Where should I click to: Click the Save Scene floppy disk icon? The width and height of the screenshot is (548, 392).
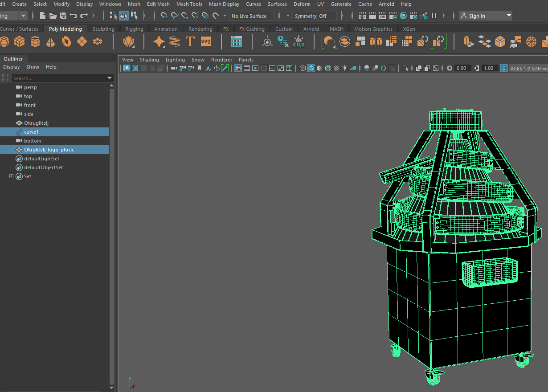coord(63,16)
